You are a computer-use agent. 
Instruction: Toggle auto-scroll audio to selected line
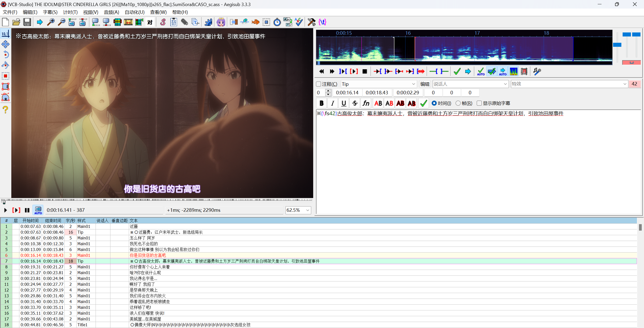[503, 71]
